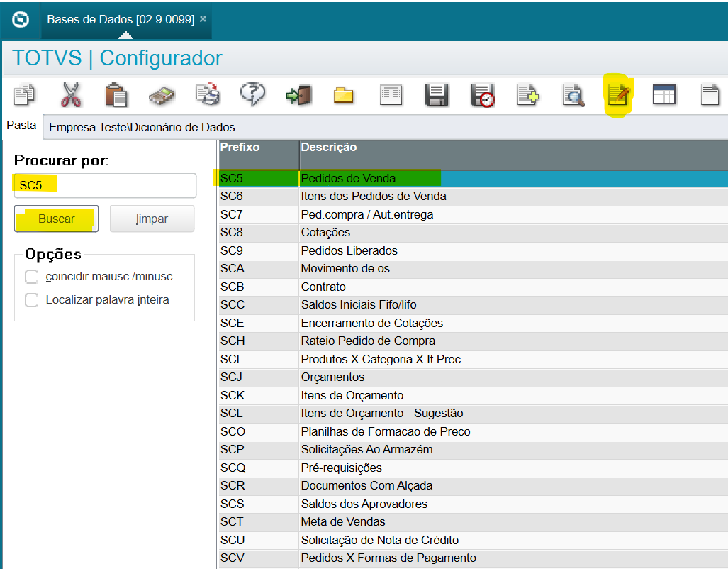Image resolution: width=728 pixels, height=569 pixels.
Task: Select row SCT Meta de Vendas
Action: click(x=473, y=522)
